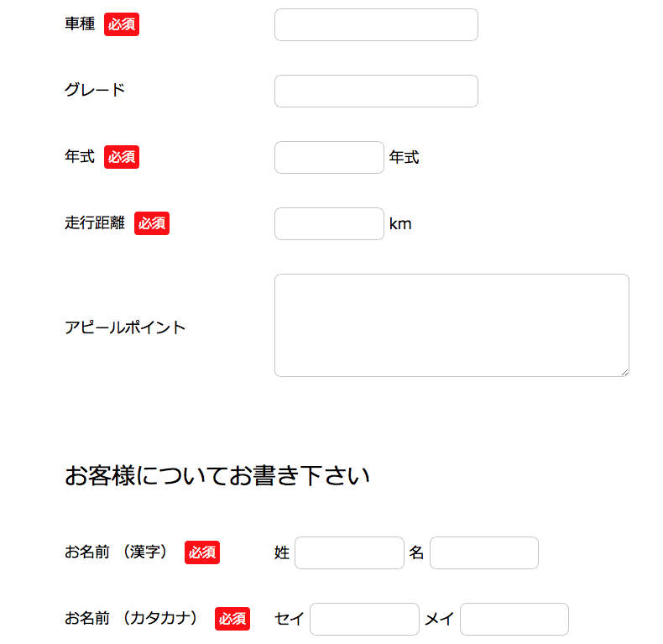Screen dimensions: 663x644
Task: Click the セイ katakana surname input
Action: [x=364, y=619]
